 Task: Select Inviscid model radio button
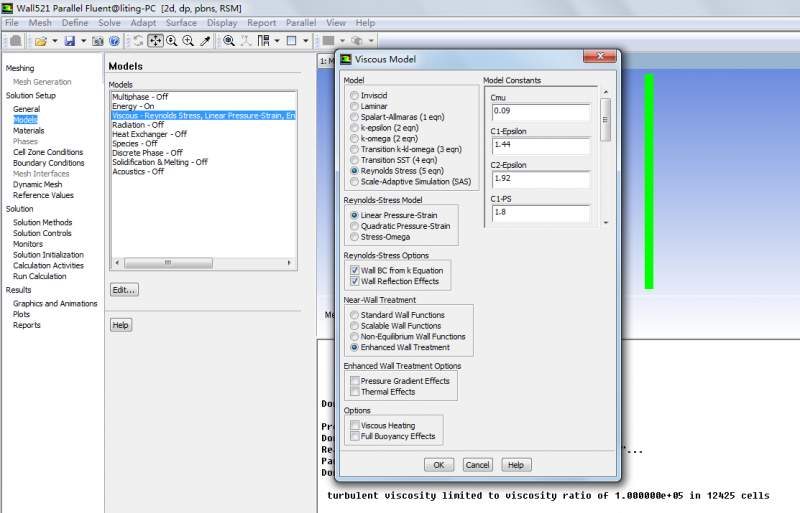(x=354, y=95)
